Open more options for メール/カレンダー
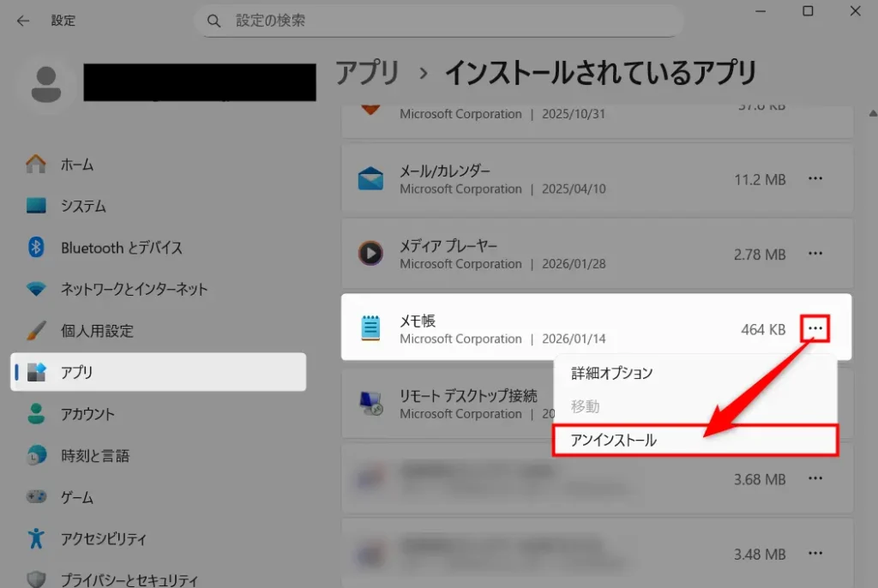 [815, 179]
